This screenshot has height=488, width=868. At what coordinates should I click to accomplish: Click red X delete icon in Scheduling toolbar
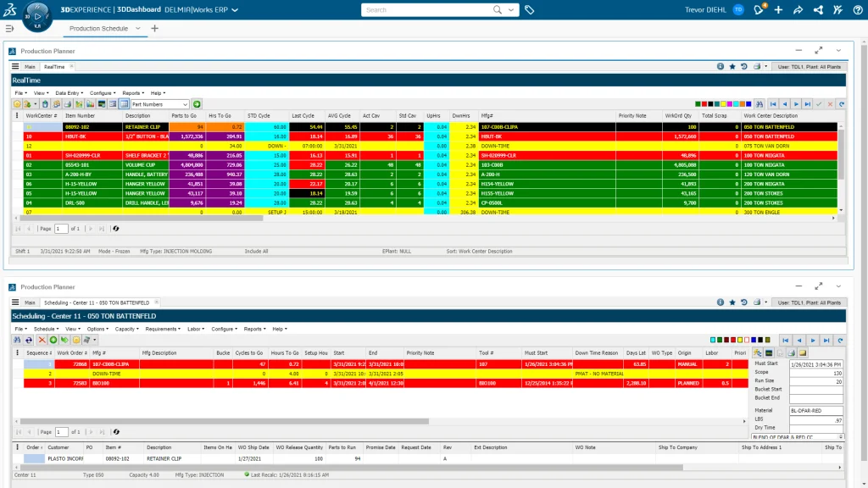click(x=42, y=340)
